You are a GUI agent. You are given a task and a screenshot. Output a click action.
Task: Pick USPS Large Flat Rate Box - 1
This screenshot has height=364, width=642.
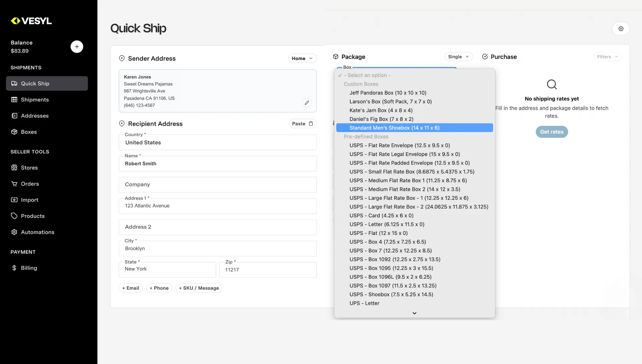point(415,198)
